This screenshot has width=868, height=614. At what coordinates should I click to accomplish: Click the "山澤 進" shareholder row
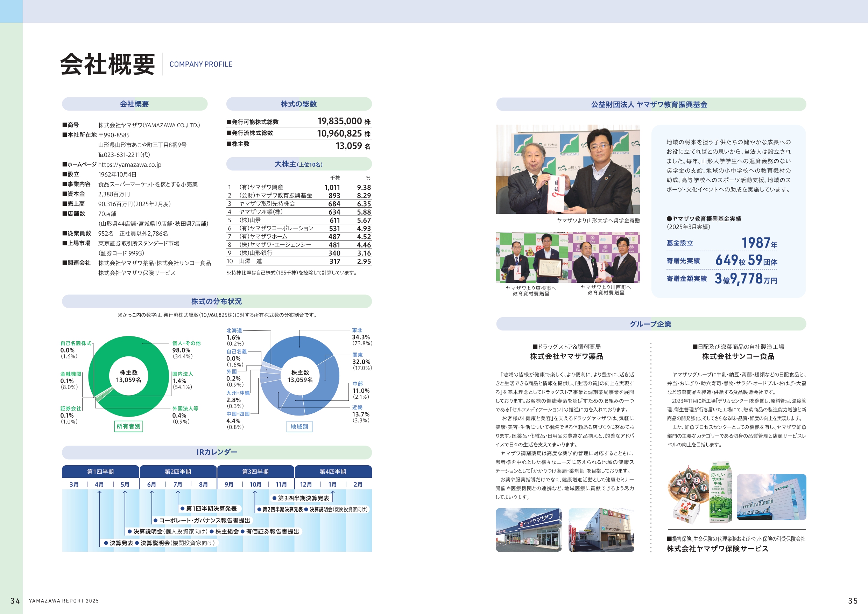pyautogui.click(x=299, y=261)
